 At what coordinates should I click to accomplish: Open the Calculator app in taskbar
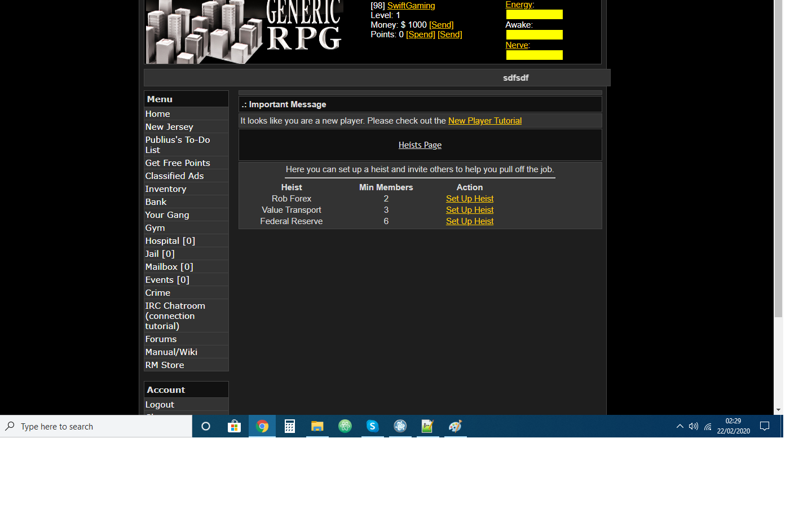290,427
